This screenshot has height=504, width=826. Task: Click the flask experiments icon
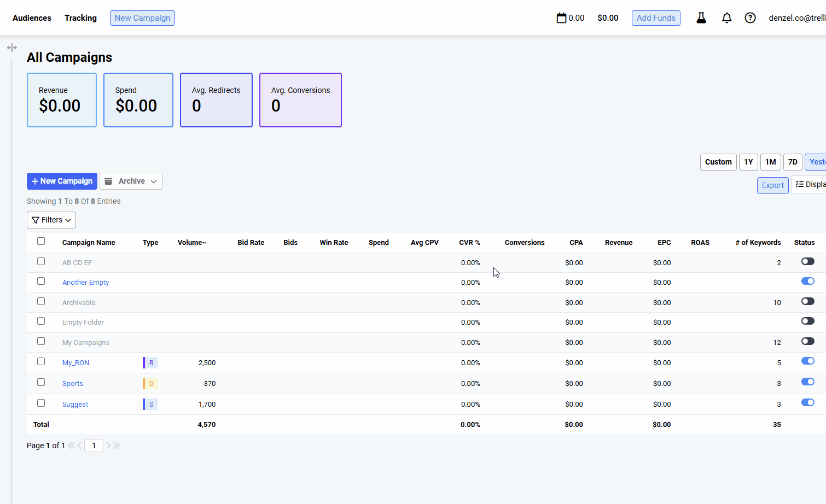coord(701,18)
